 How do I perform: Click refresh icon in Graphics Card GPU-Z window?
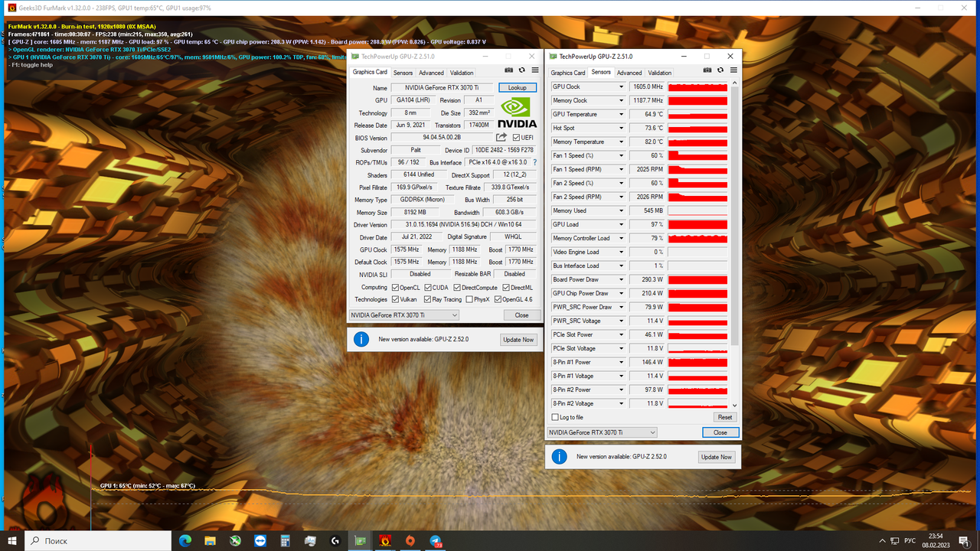[x=522, y=70]
